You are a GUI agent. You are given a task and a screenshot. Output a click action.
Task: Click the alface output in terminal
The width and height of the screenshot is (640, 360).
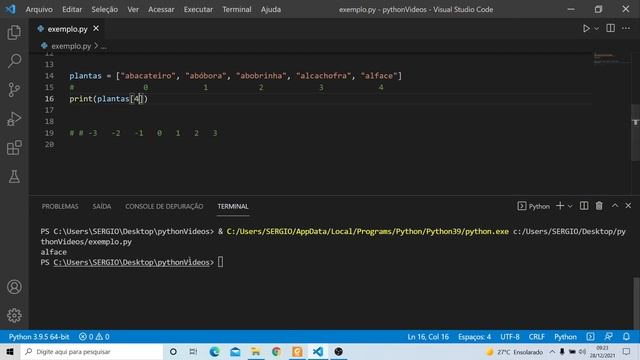[53, 252]
